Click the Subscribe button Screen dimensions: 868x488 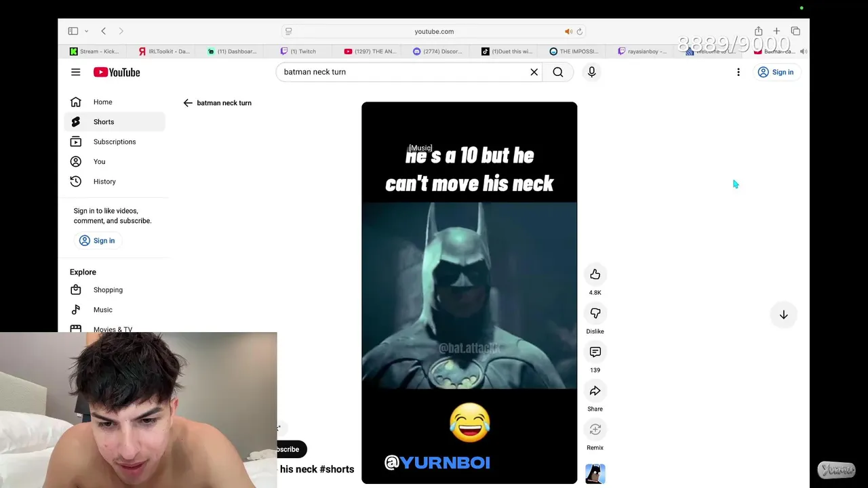292,449
